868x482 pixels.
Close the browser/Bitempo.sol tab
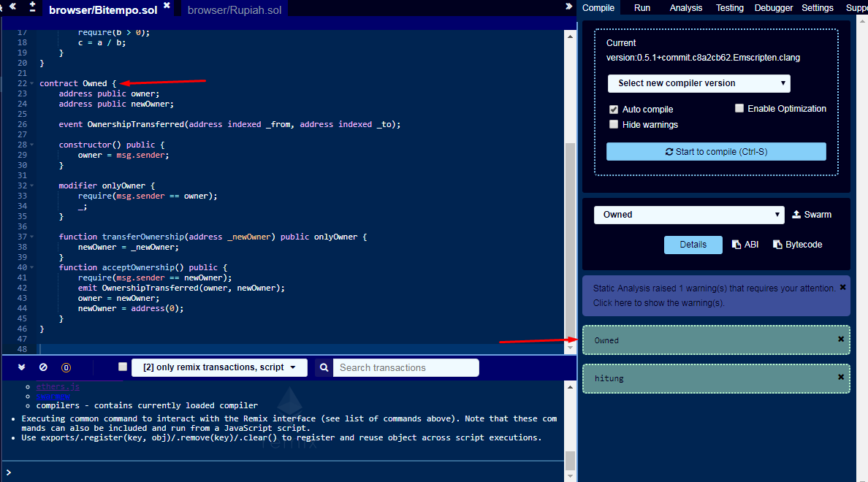167,6
